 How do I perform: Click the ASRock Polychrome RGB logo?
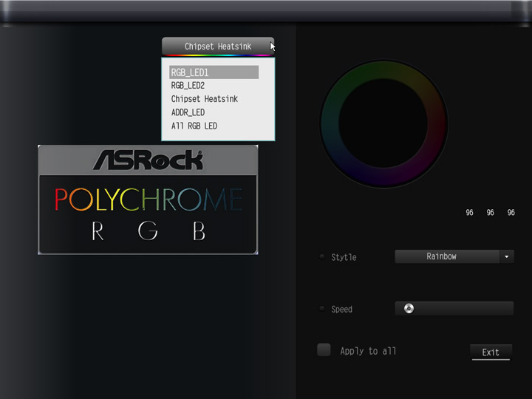(x=148, y=199)
